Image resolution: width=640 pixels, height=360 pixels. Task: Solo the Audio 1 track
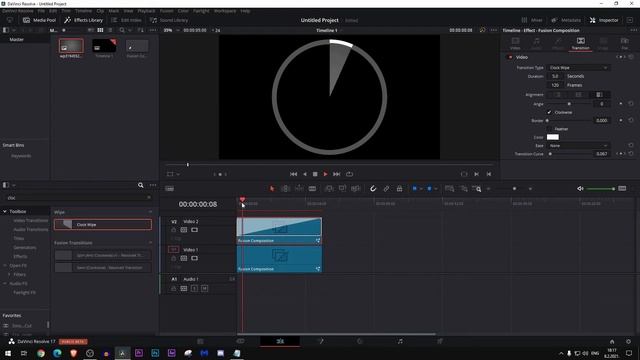(x=194, y=288)
